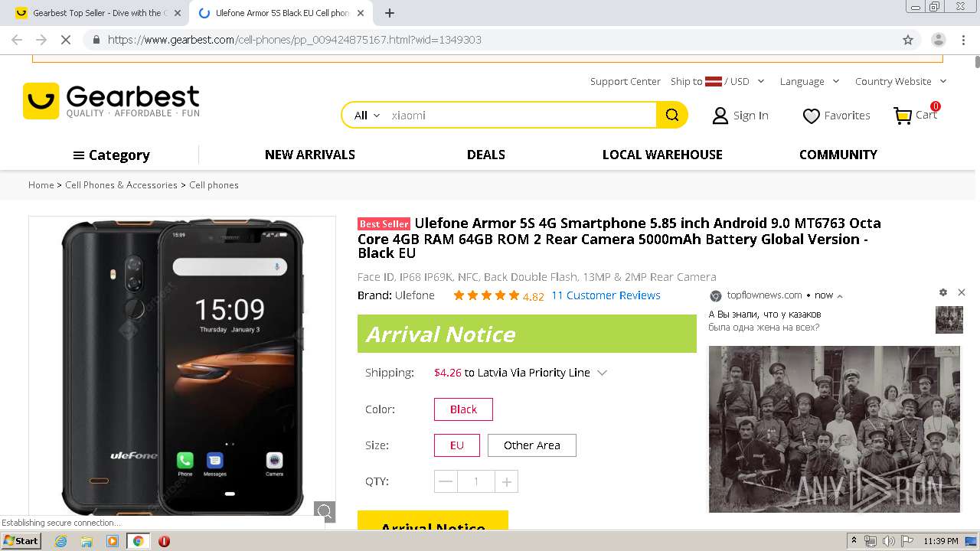Click the Sign In link text
The height and width of the screenshot is (551, 980).
coord(750,116)
